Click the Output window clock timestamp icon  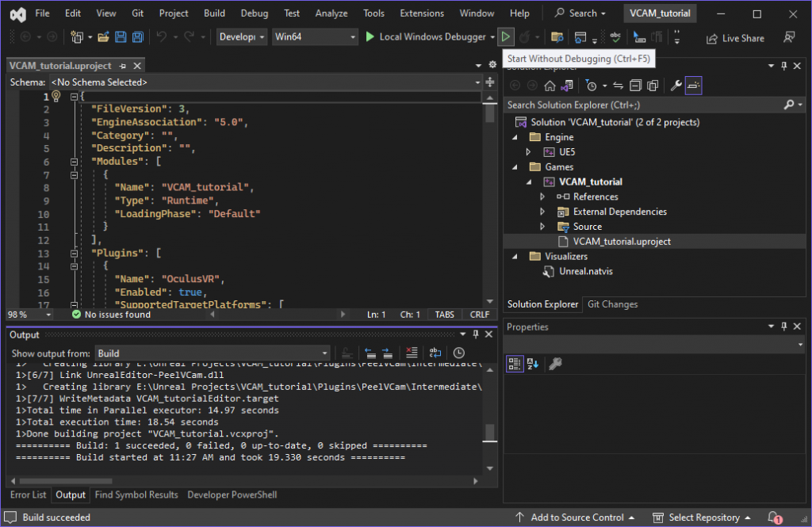click(459, 353)
